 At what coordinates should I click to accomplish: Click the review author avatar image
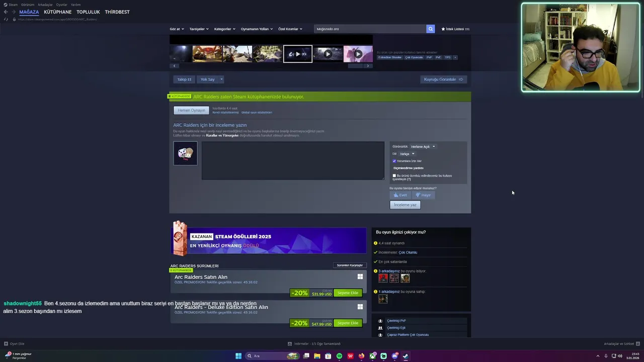click(185, 153)
